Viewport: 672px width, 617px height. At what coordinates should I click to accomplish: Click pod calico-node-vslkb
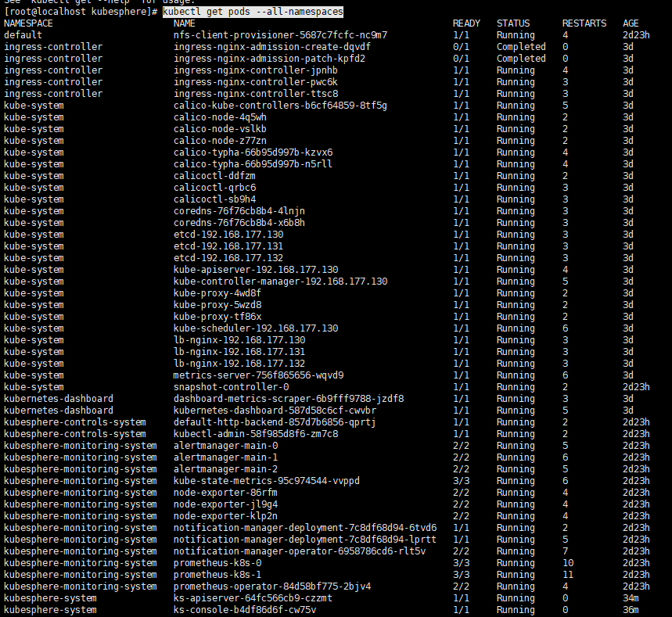[x=220, y=129]
